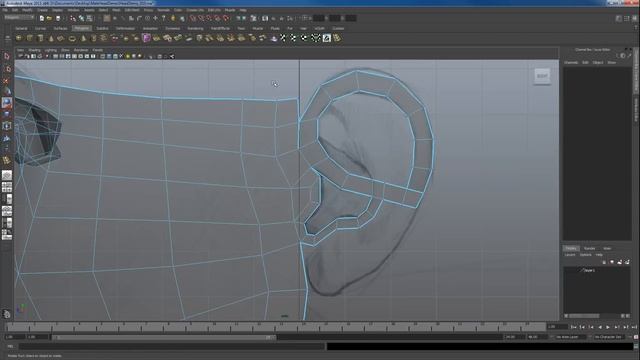This screenshot has width=640, height=360.
Task: Click the select camera icon in panel toolbar
Action: point(20,56)
